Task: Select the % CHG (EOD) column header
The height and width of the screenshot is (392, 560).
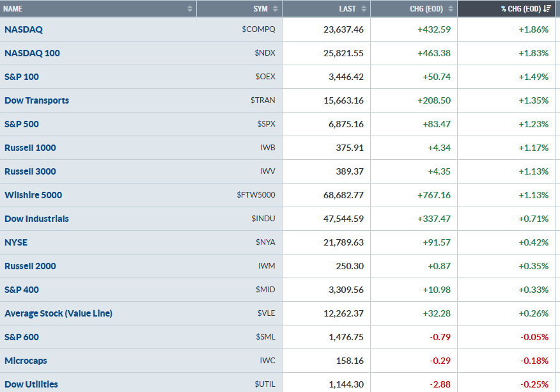Action: 520,9
